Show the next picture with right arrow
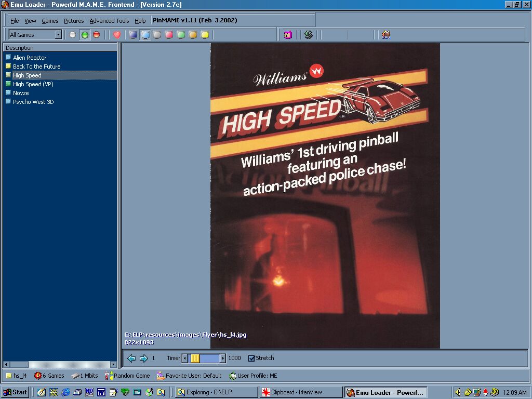Image resolution: width=532 pixels, height=399 pixels. (x=144, y=358)
